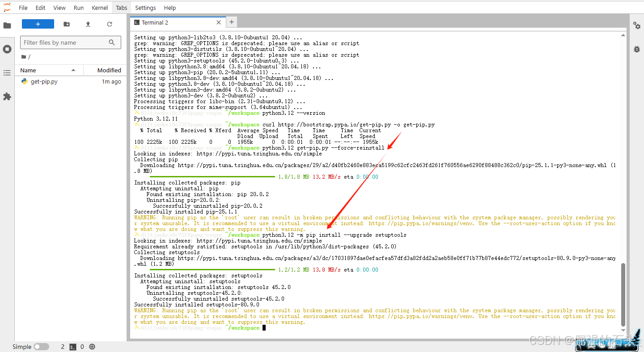Toggle Simple interface mode switch
This screenshot has height=352, width=644.
coord(41,347)
